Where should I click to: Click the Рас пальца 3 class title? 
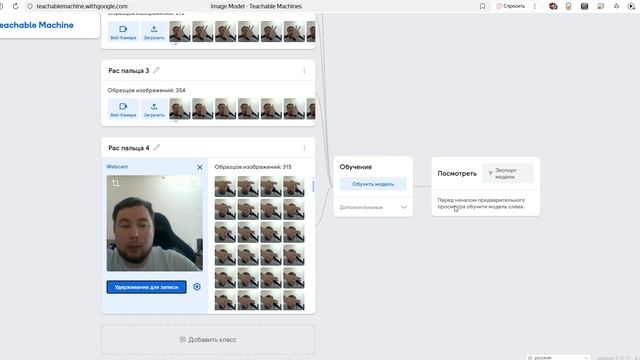click(129, 71)
